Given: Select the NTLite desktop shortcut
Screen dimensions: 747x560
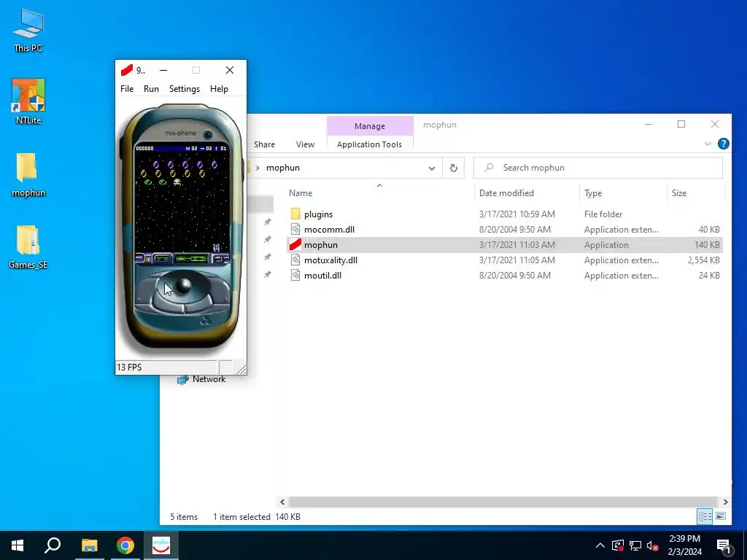Looking at the screenshot, I should click(x=28, y=101).
